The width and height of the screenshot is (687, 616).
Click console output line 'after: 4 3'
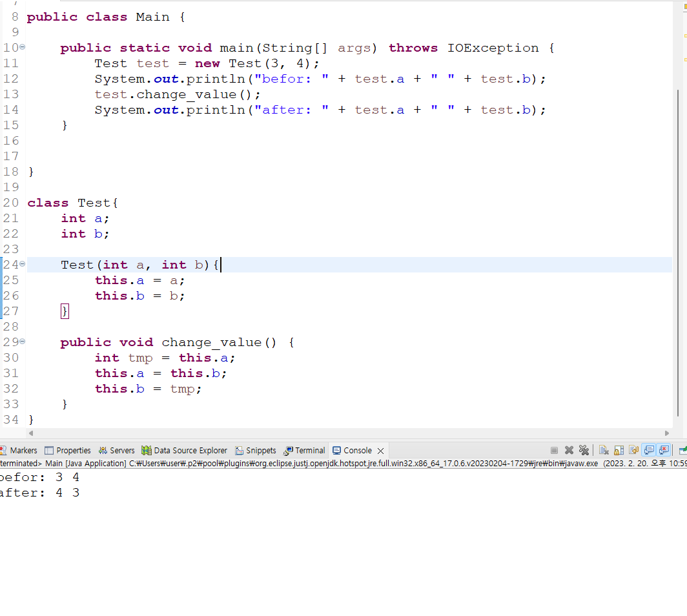[x=40, y=493]
